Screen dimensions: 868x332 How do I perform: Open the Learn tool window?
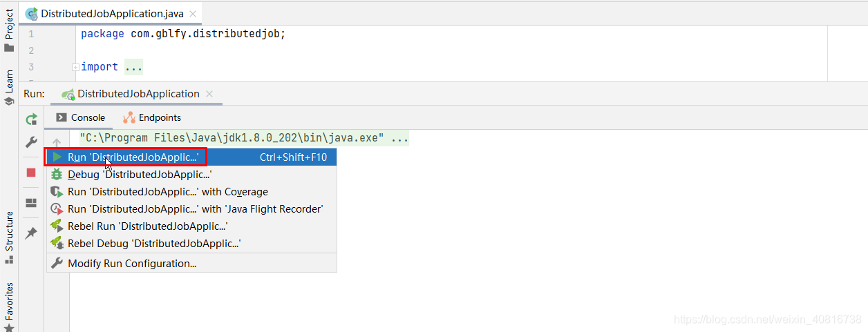click(x=9, y=87)
